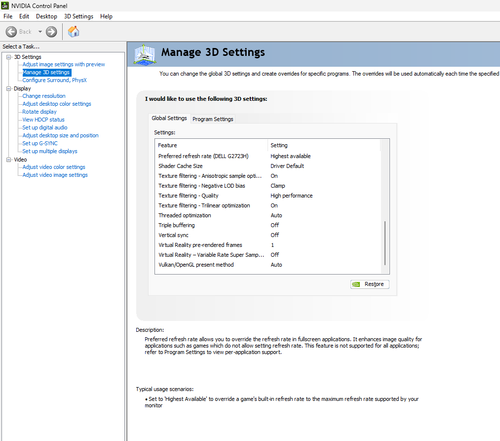
Task: Click the settings list scrollbar thumb
Action: point(385,243)
